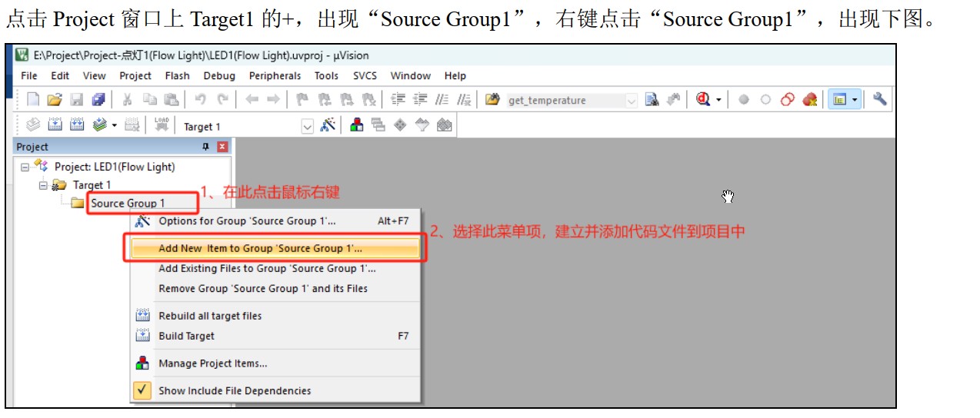Click the Insert Bookmark flag icon

click(303, 100)
